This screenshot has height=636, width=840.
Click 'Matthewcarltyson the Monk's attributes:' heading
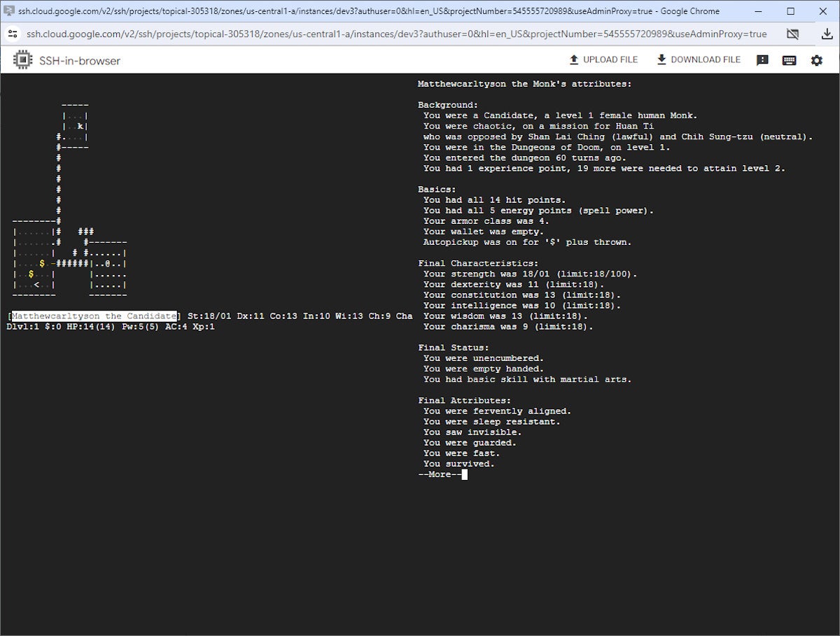[524, 84]
